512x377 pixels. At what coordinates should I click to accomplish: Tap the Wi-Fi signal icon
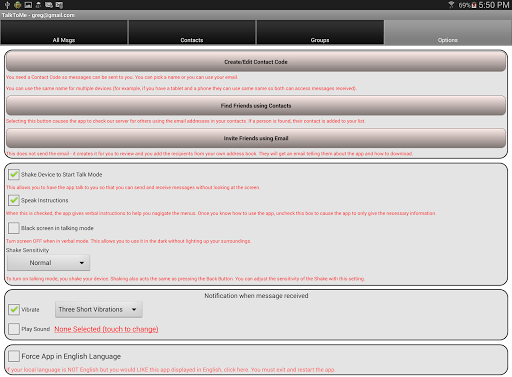point(451,5)
